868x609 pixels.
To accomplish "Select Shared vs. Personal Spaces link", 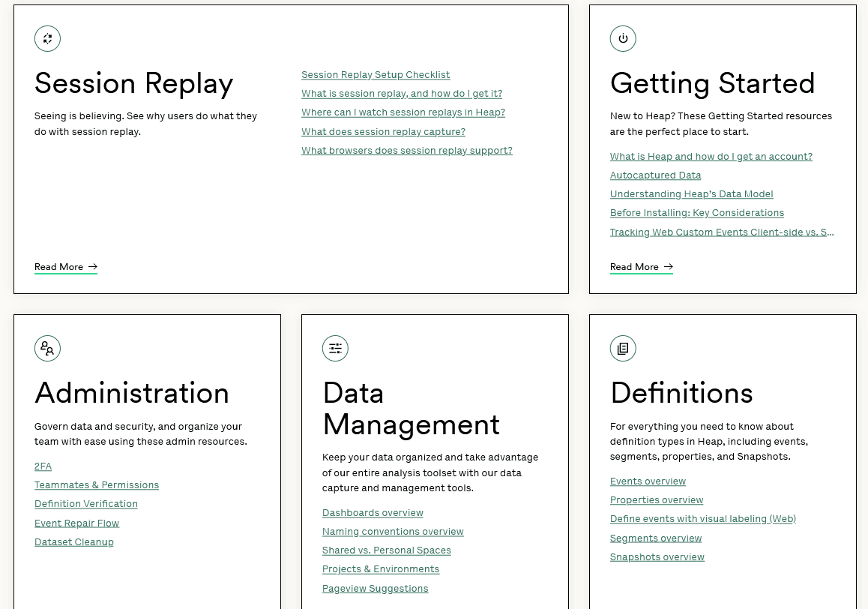I will click(x=387, y=550).
